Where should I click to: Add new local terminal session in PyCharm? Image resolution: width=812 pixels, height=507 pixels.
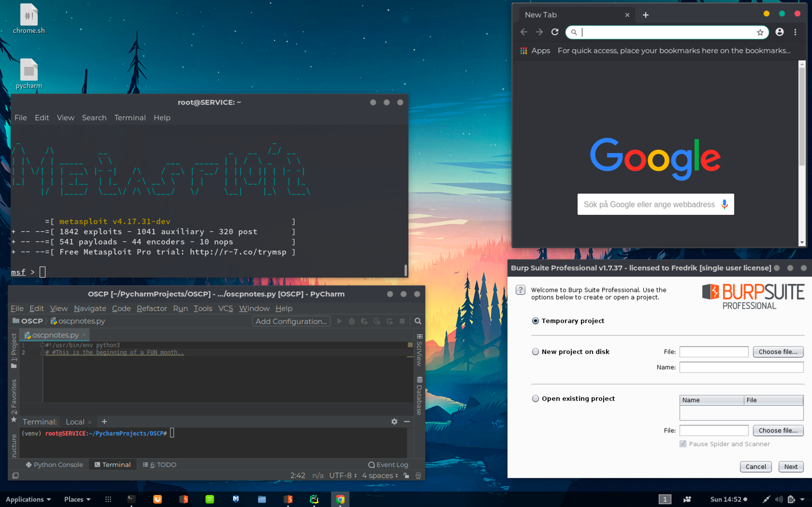(x=104, y=422)
